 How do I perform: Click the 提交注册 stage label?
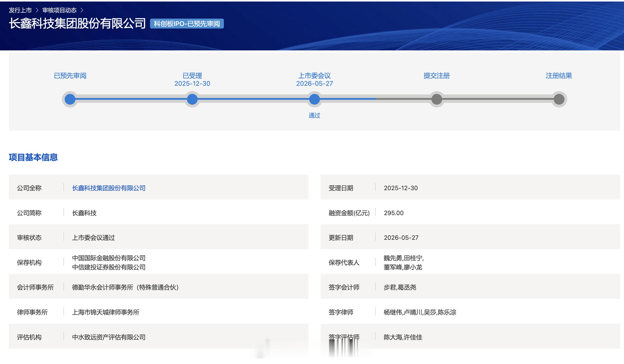437,76
